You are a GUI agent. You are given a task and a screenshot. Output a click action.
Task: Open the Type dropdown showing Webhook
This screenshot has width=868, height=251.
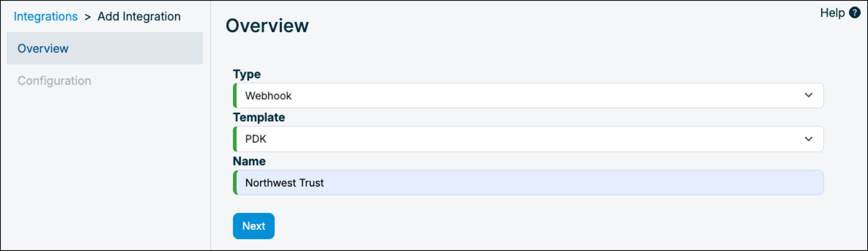(x=528, y=96)
